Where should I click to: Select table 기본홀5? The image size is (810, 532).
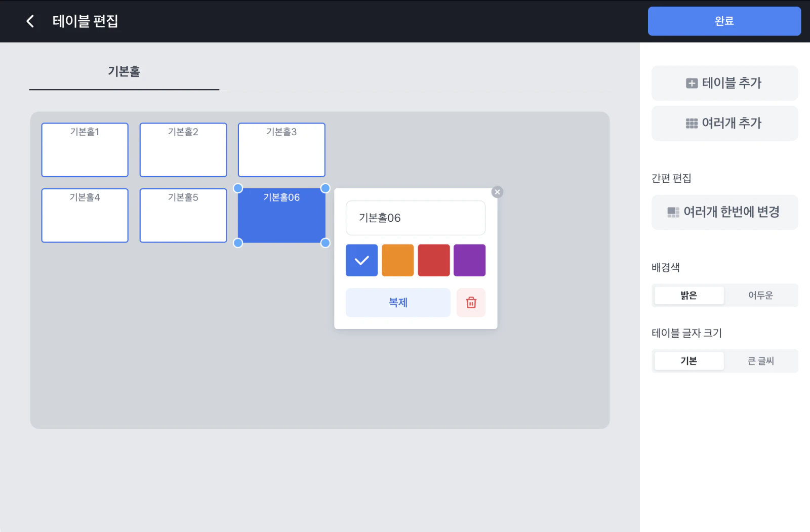click(x=183, y=216)
